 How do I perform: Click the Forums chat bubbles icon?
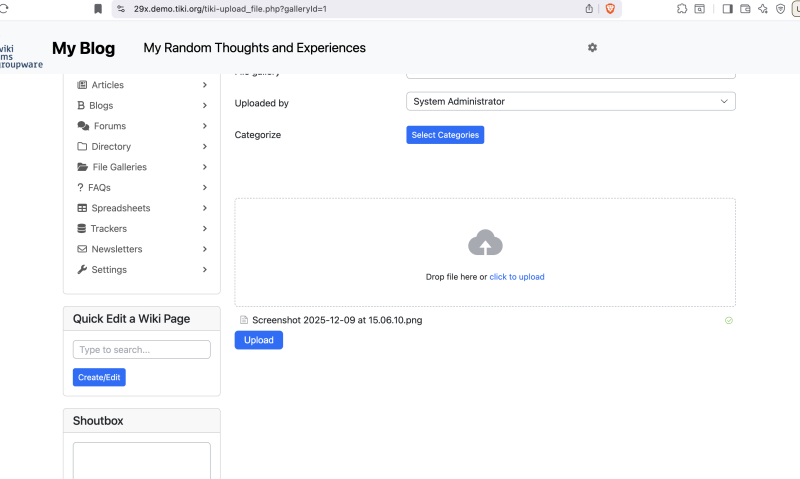coord(83,125)
